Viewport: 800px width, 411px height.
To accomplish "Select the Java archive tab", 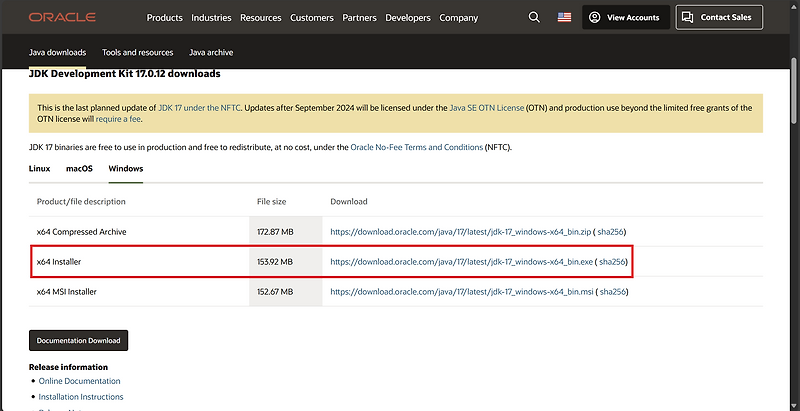I will click(211, 52).
